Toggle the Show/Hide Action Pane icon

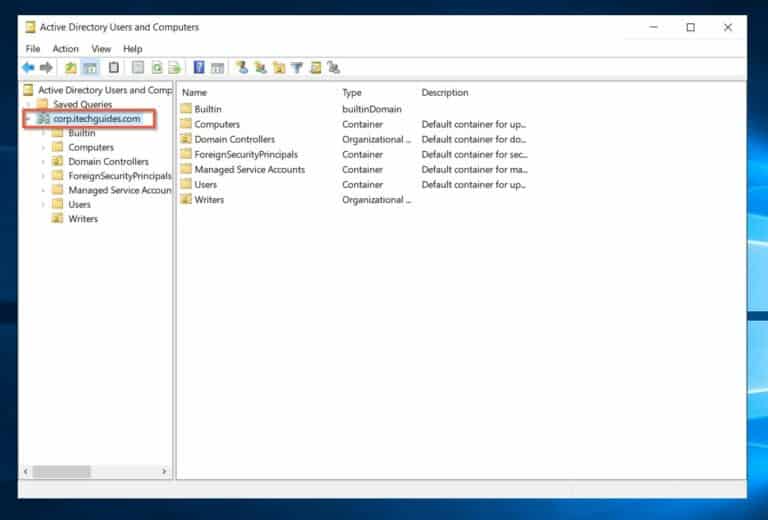click(217, 68)
